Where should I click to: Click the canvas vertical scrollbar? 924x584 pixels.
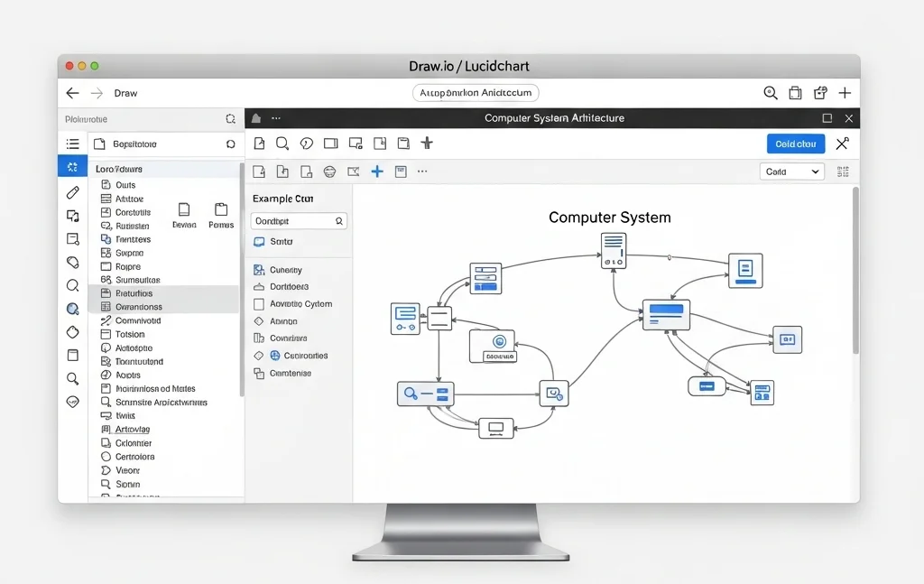855,270
